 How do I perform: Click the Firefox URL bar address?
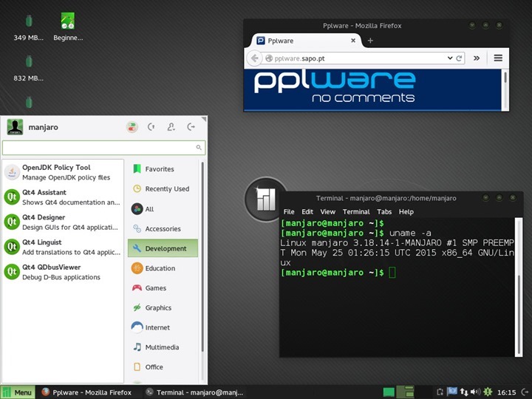pyautogui.click(x=299, y=58)
